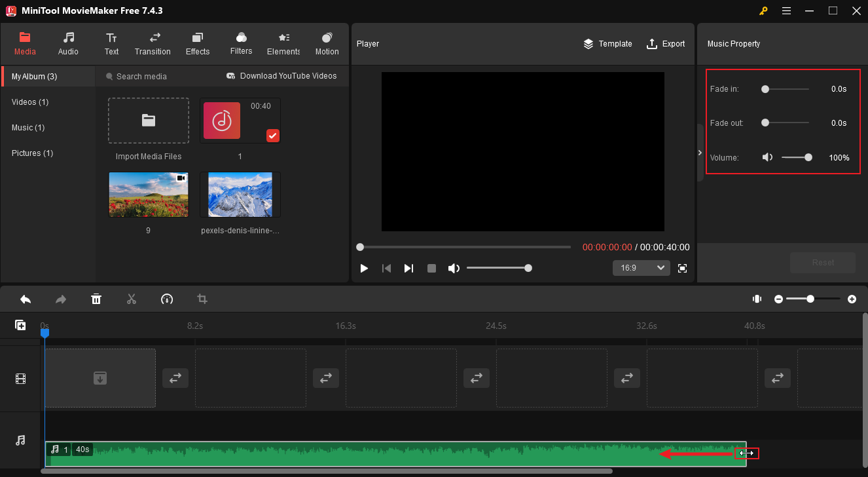The height and width of the screenshot is (477, 868).
Task: Mute the player volume
Action: click(453, 268)
